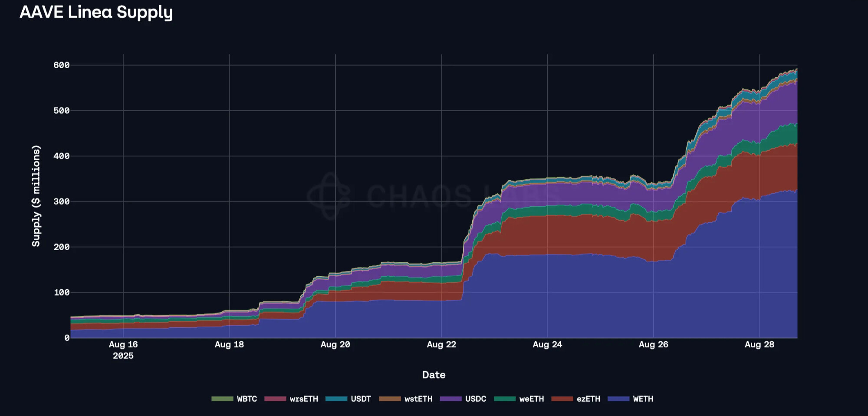Click the WBTC olive legend swatch
Screen dimensions: 868x416
[x=222, y=399]
